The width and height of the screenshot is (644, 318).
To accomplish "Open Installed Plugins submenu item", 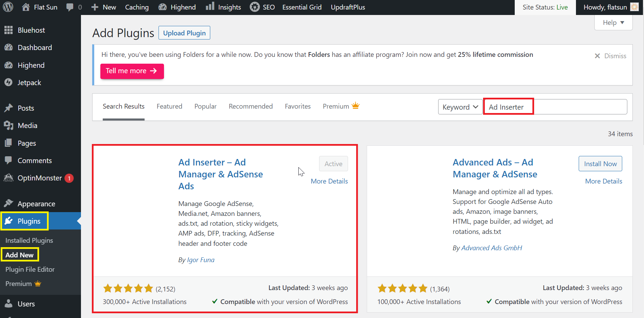I will pyautogui.click(x=29, y=240).
